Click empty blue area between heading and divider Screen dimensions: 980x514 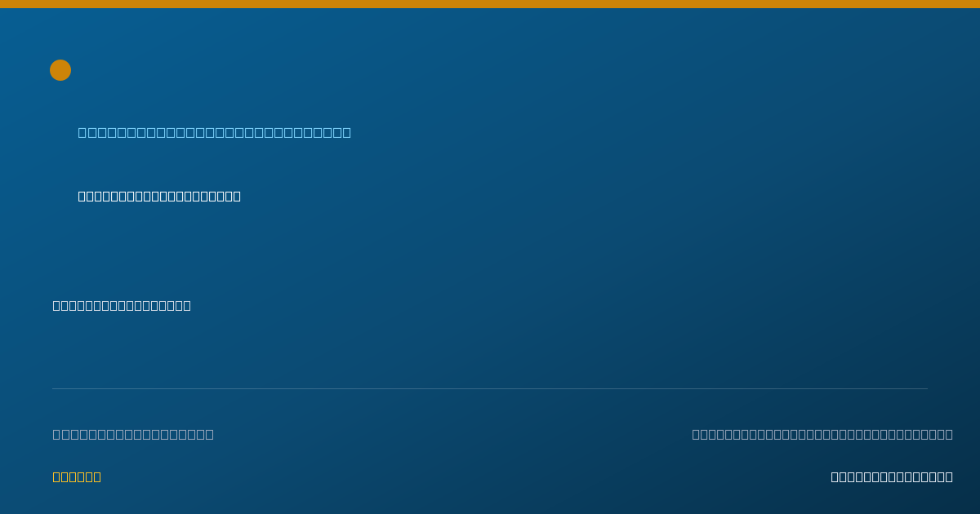(x=490, y=253)
